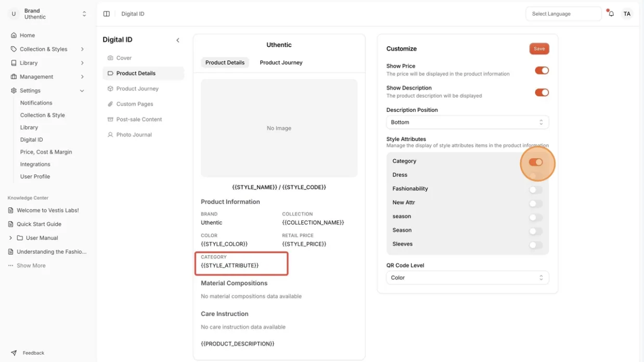
Task: Click Show More in Knowledge Center
Action: (31, 265)
